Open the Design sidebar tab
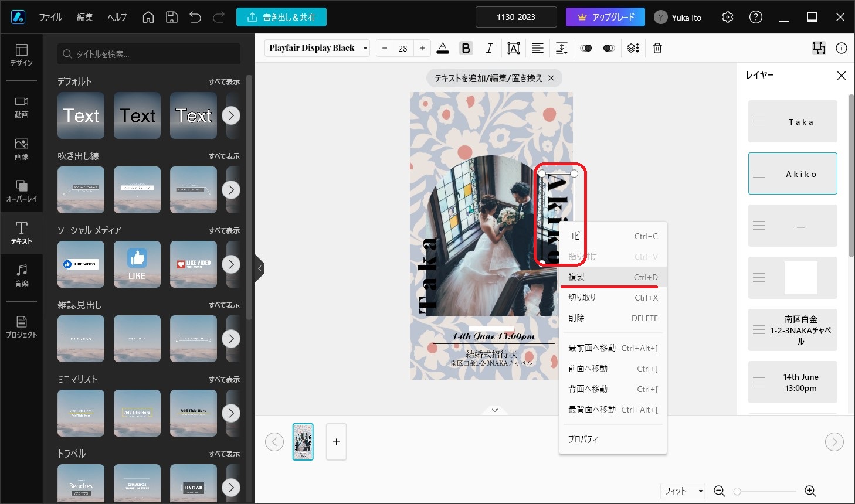855x504 pixels. pyautogui.click(x=22, y=55)
